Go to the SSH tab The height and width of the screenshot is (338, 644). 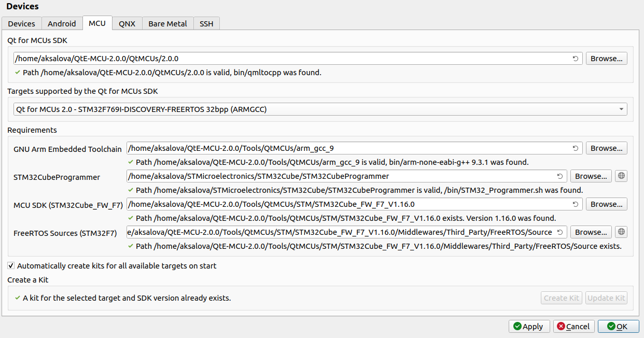coord(206,24)
